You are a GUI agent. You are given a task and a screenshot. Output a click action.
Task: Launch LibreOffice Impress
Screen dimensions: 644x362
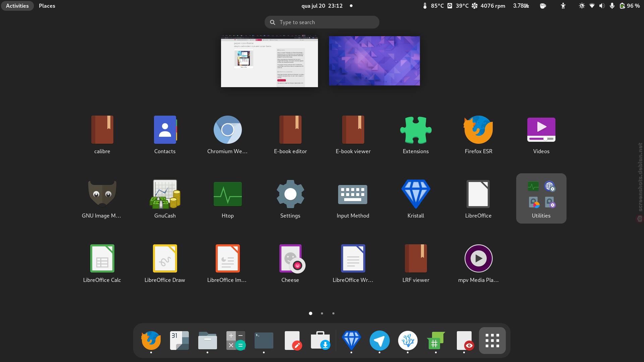(227, 263)
